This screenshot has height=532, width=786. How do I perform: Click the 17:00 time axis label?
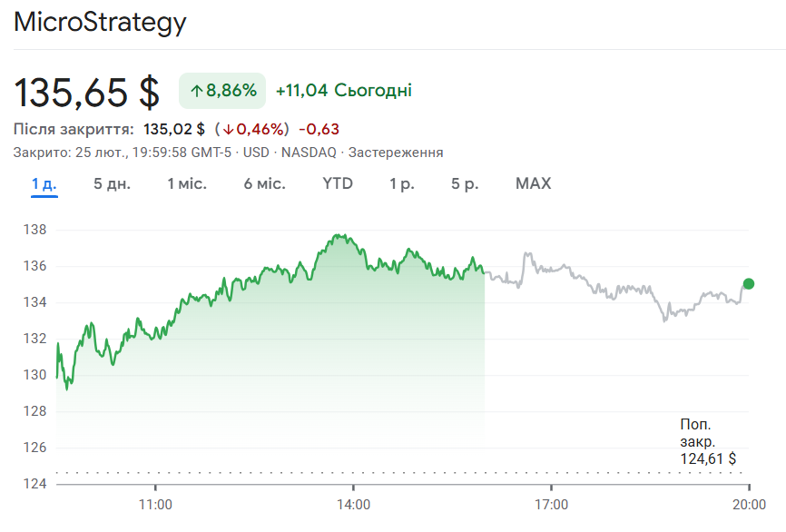[551, 504]
